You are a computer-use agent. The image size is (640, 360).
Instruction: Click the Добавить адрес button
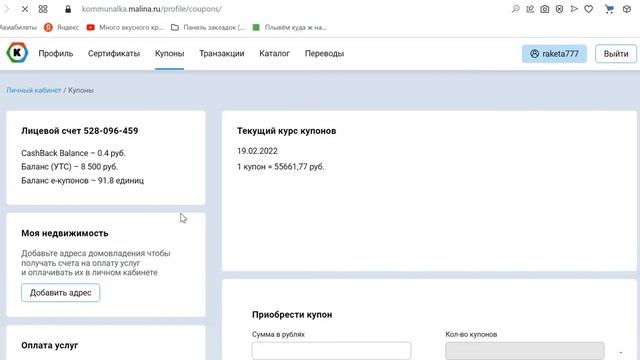coord(60,293)
